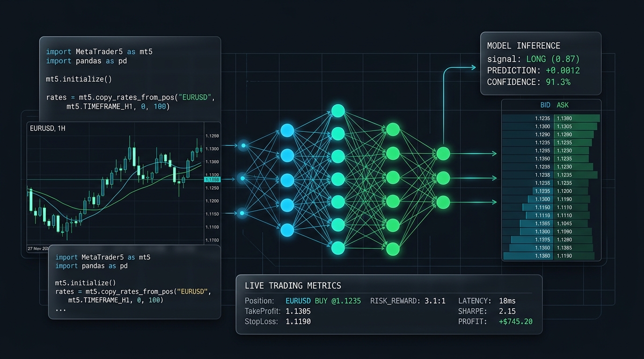The width and height of the screenshot is (644, 359).
Task: Click the PROFIT value +$745.20
Action: (x=516, y=322)
